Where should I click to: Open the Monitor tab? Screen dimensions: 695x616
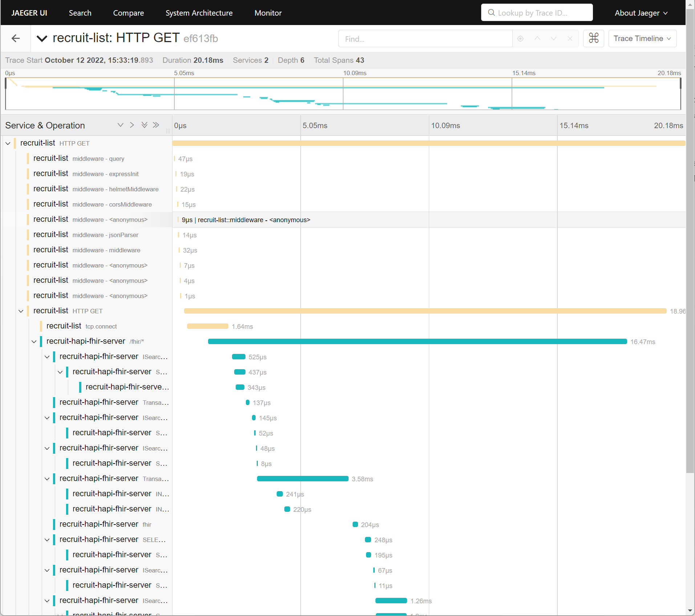click(x=268, y=13)
